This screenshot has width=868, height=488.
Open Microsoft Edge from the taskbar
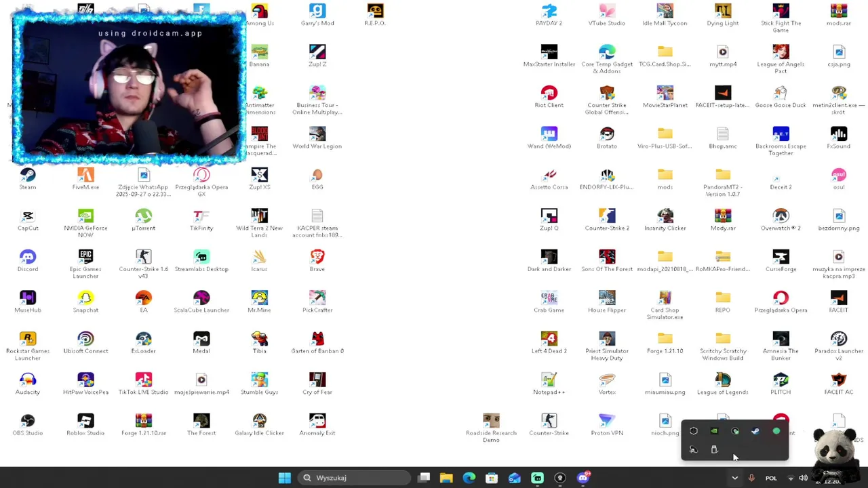[469, 478]
